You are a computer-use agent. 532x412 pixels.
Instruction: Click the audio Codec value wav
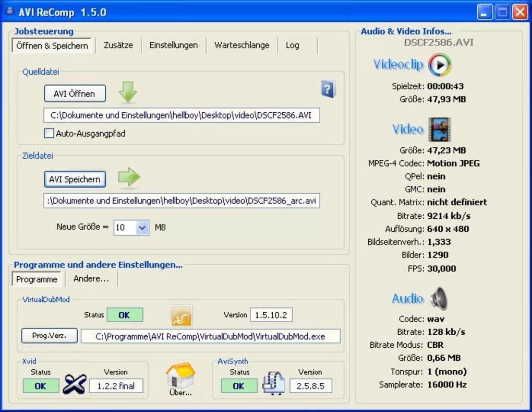(436, 319)
